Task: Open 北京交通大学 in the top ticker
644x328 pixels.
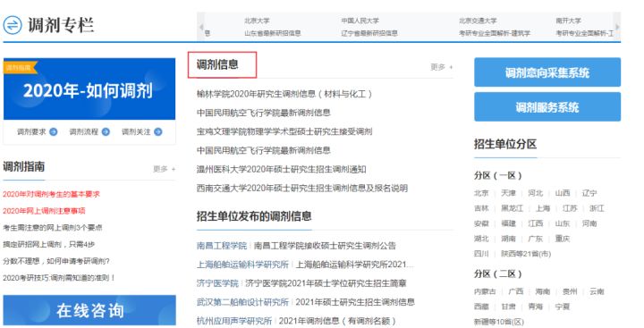Action: pos(478,21)
